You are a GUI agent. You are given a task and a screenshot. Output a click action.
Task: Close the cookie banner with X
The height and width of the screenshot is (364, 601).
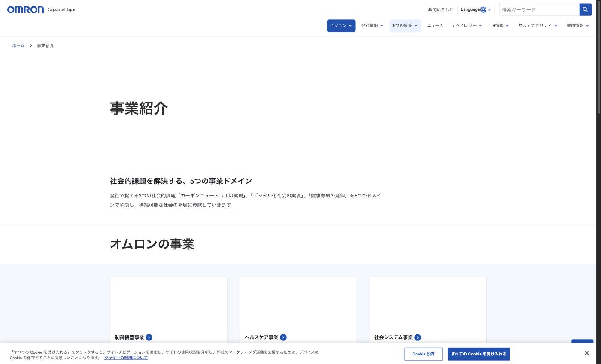pyautogui.click(x=586, y=353)
